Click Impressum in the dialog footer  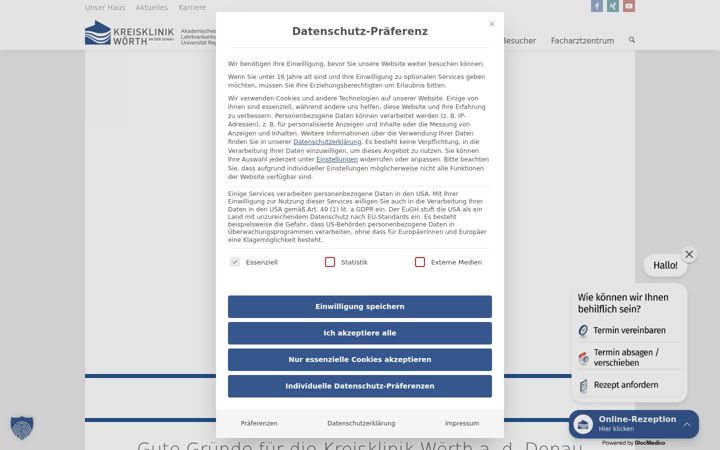click(462, 423)
